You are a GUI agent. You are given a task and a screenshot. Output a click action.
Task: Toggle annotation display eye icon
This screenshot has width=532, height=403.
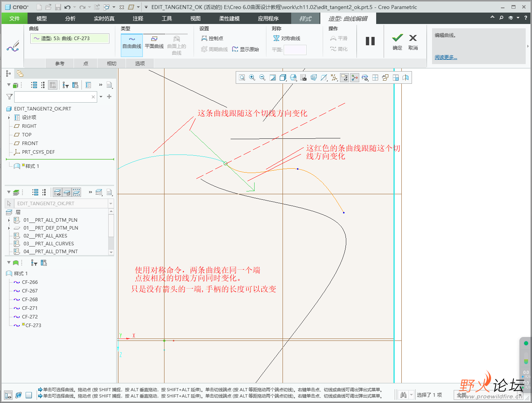pos(344,78)
